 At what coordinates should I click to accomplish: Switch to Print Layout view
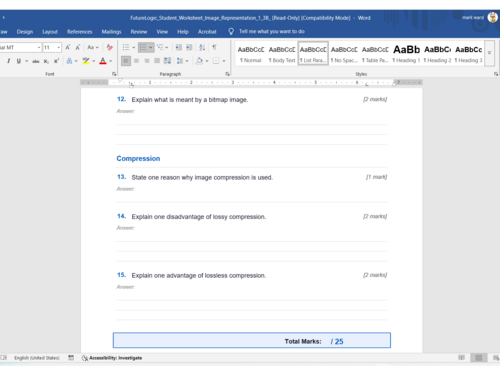(479, 358)
